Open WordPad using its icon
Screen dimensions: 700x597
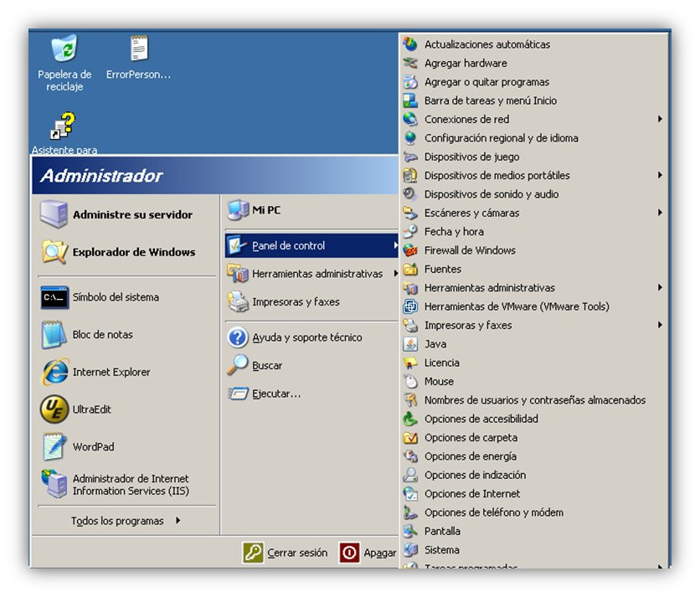pyautogui.click(x=54, y=446)
